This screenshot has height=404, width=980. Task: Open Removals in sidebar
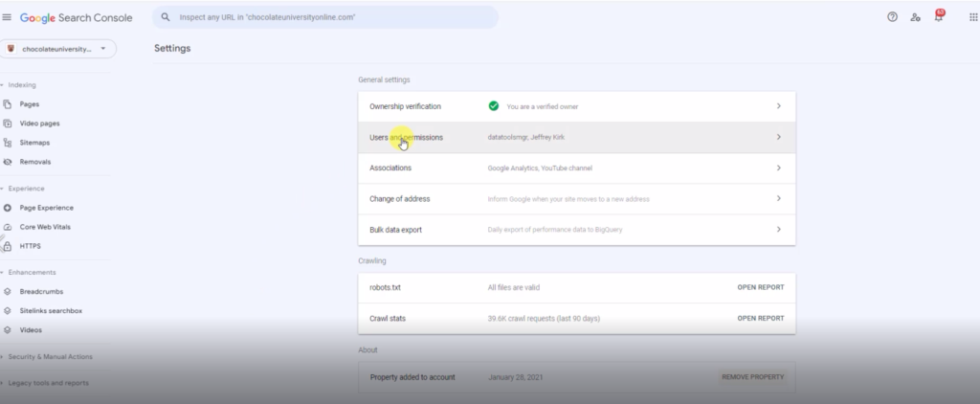coord(35,162)
